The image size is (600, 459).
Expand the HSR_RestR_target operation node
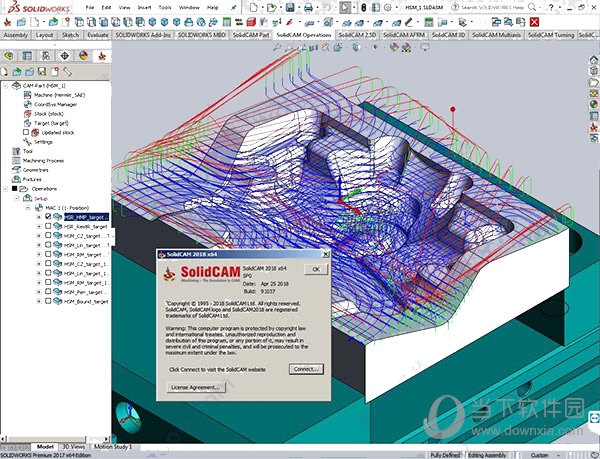pos(39,226)
